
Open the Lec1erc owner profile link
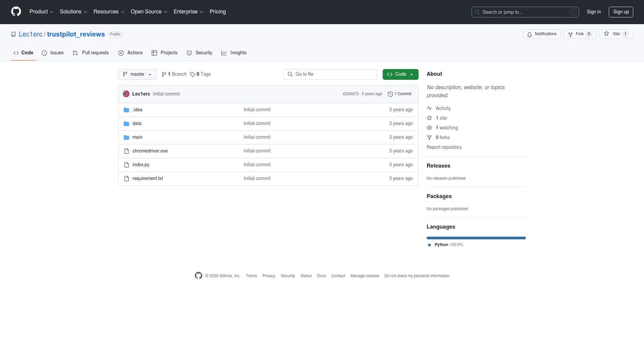(30, 34)
